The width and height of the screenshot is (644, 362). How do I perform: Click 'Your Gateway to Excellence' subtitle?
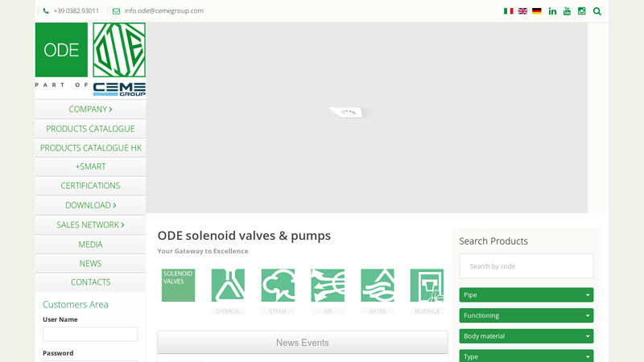pyautogui.click(x=203, y=251)
